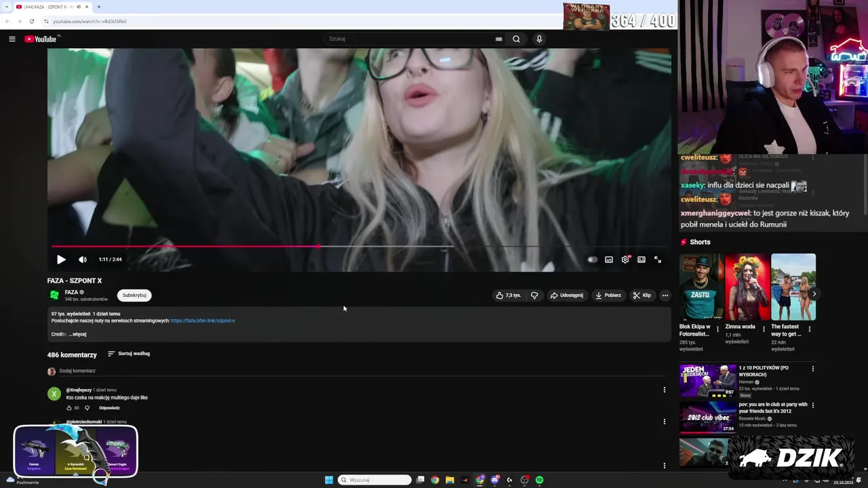
Task: Go to the YouTube home logo
Action: pos(41,39)
